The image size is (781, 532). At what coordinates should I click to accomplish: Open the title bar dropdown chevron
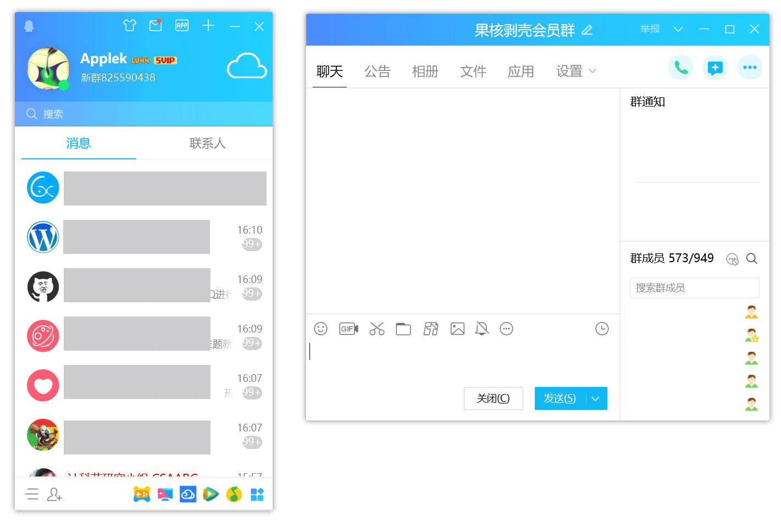[678, 29]
